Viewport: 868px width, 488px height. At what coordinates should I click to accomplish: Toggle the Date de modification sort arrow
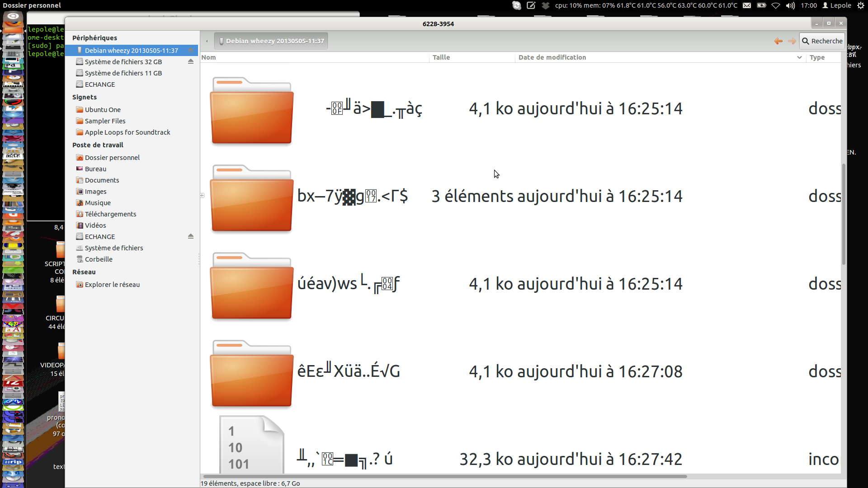coord(799,57)
